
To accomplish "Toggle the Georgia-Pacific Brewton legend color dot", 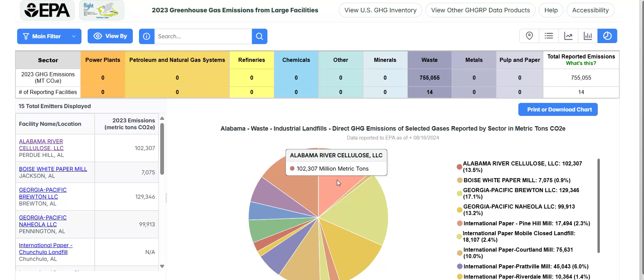I will pyautogui.click(x=459, y=194).
